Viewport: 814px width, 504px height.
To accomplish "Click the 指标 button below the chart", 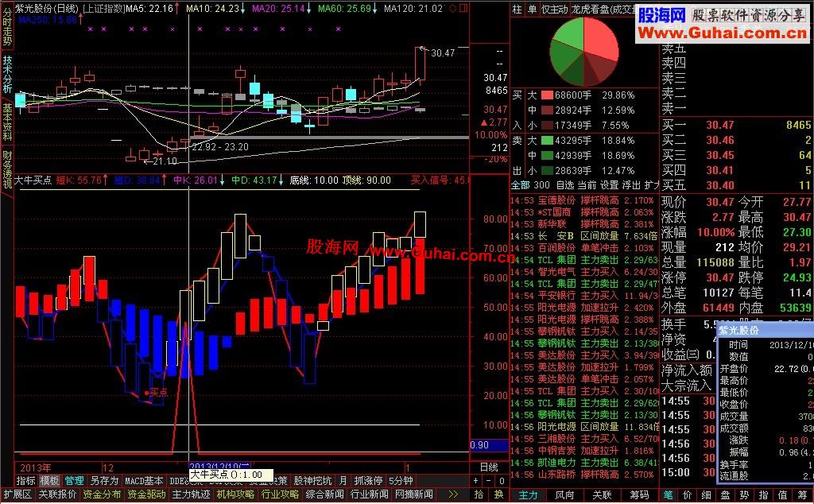I will coord(25,481).
